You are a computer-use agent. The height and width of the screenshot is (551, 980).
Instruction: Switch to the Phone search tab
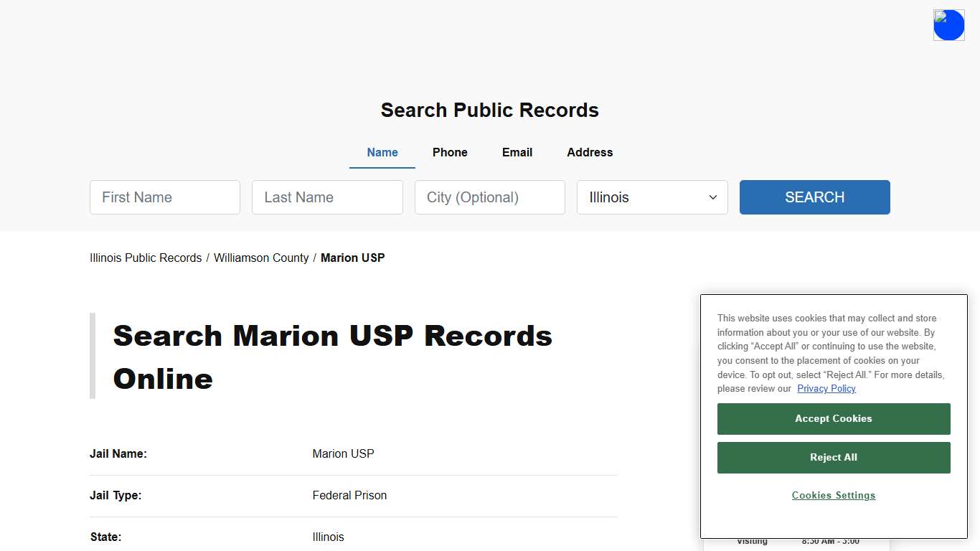point(449,152)
